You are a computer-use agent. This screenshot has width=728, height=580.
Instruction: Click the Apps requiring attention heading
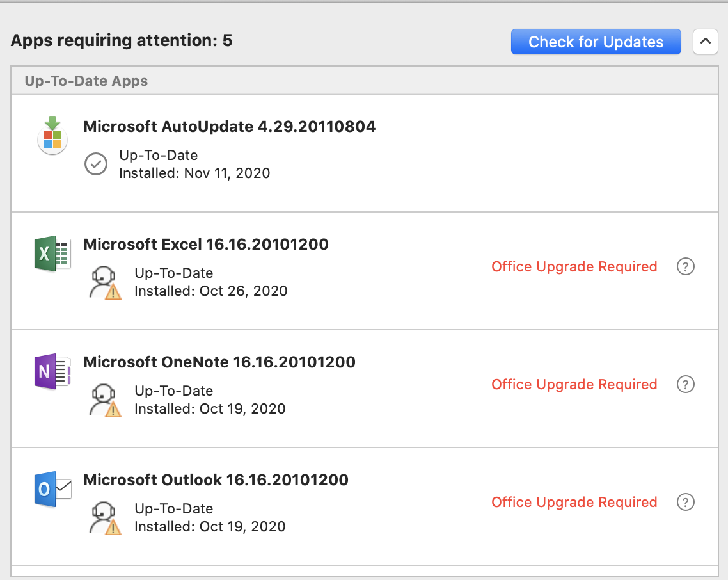[x=122, y=42]
